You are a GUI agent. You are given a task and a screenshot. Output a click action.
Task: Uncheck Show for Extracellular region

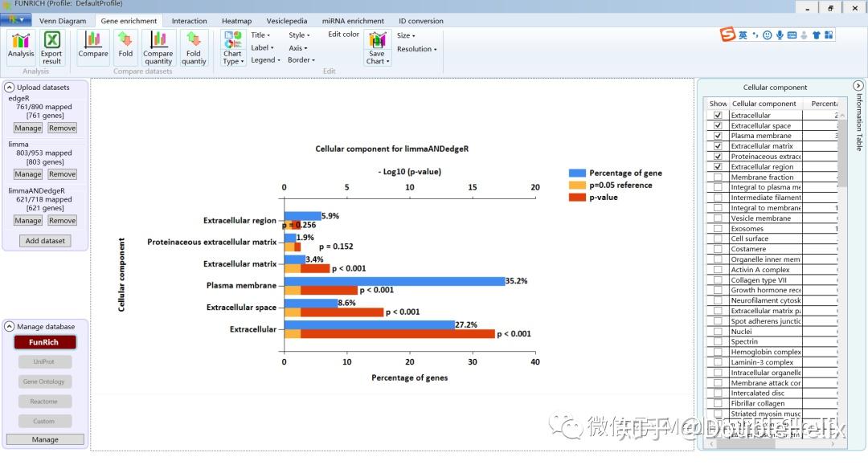point(718,166)
